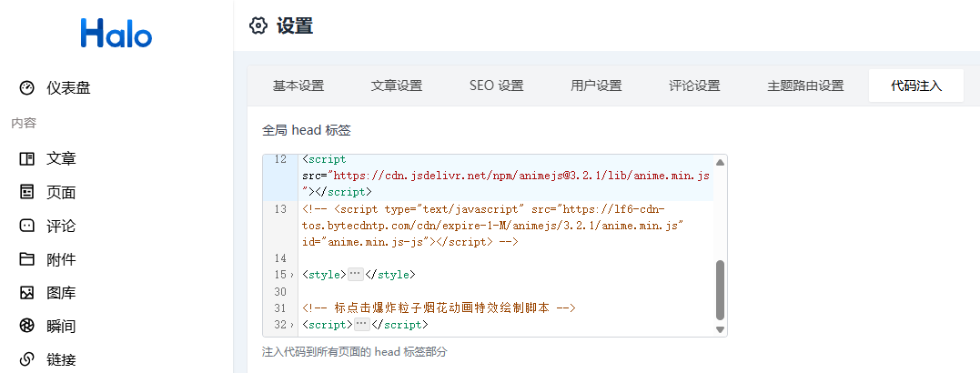Click the code editor scrollbar thumb
Screen dimensions: 980x373
(x=720, y=289)
